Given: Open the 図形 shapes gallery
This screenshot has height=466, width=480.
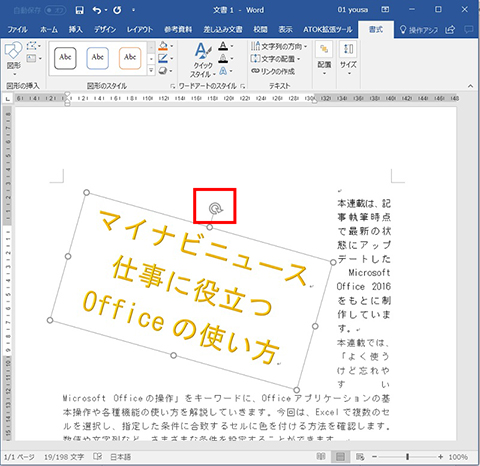Looking at the screenshot, I should 13,59.
